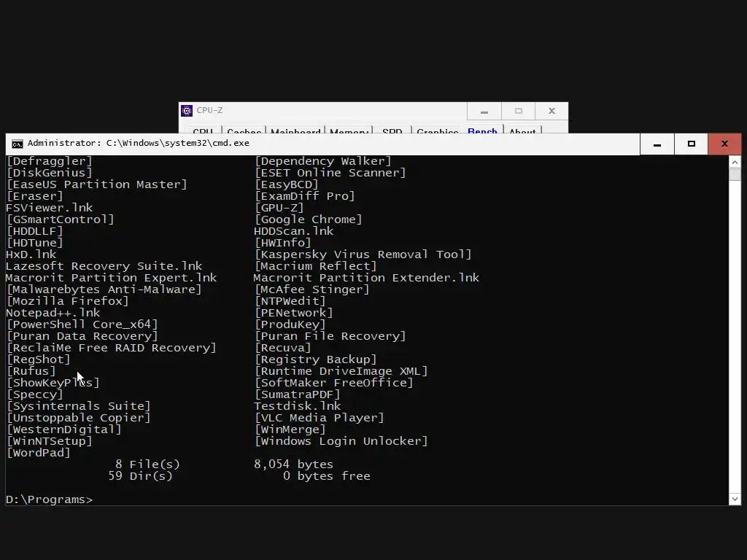Click the [Mozilla Firefox] entry
The width and height of the screenshot is (747, 560).
[x=67, y=301]
